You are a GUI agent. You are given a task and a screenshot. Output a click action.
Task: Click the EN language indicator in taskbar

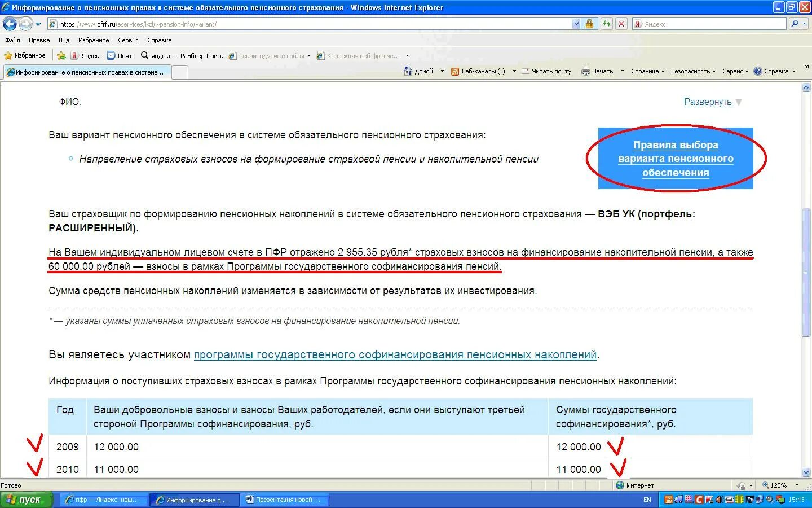pos(647,500)
